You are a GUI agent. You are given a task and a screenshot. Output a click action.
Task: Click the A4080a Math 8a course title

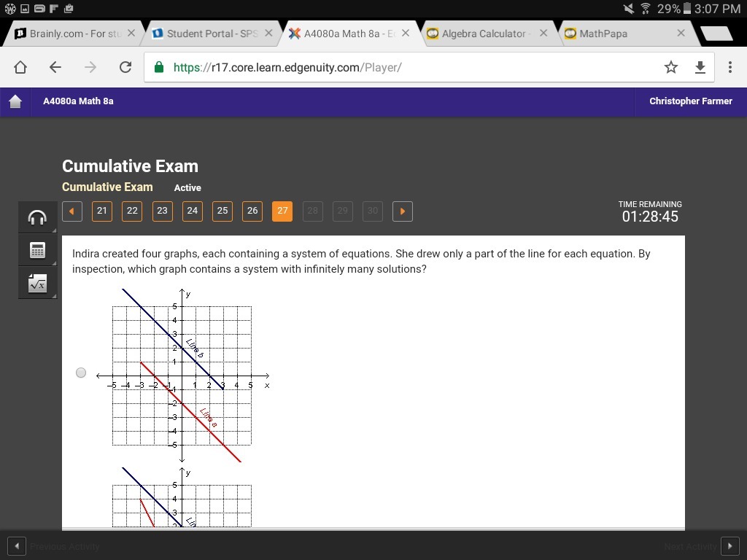tap(78, 101)
